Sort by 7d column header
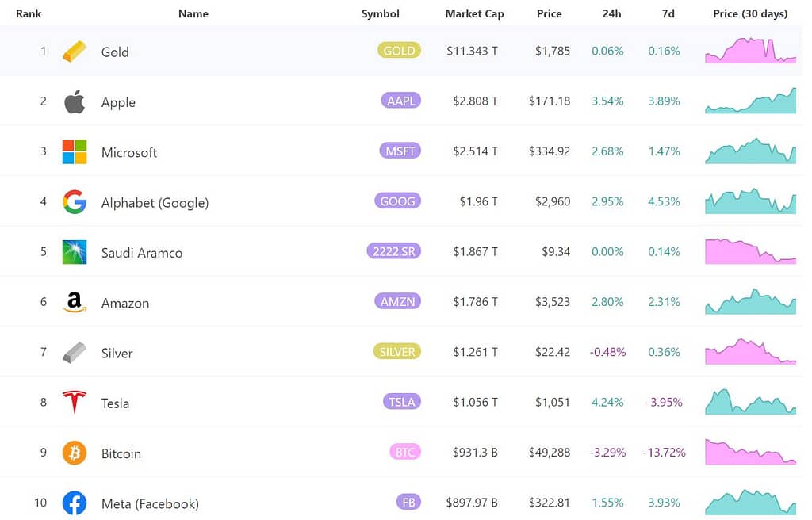Image resolution: width=812 pixels, height=520 pixels. click(668, 14)
